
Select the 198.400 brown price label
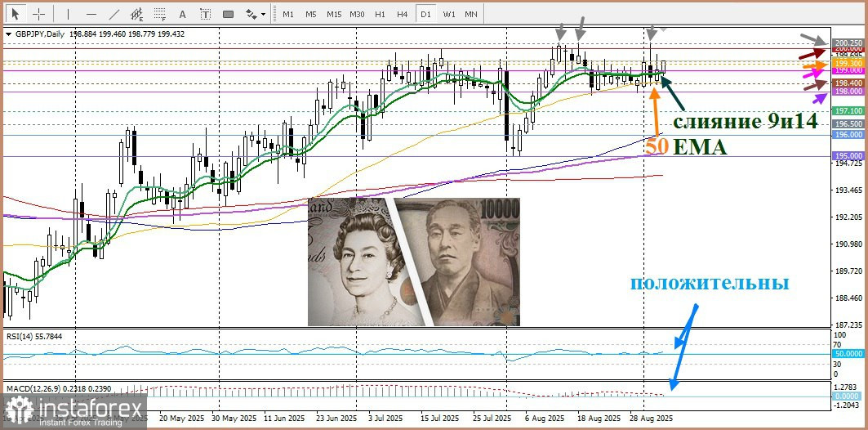click(x=848, y=83)
